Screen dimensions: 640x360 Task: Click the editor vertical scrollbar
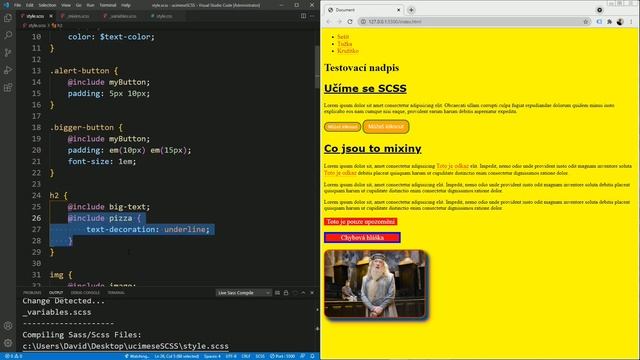pyautogui.click(x=317, y=68)
